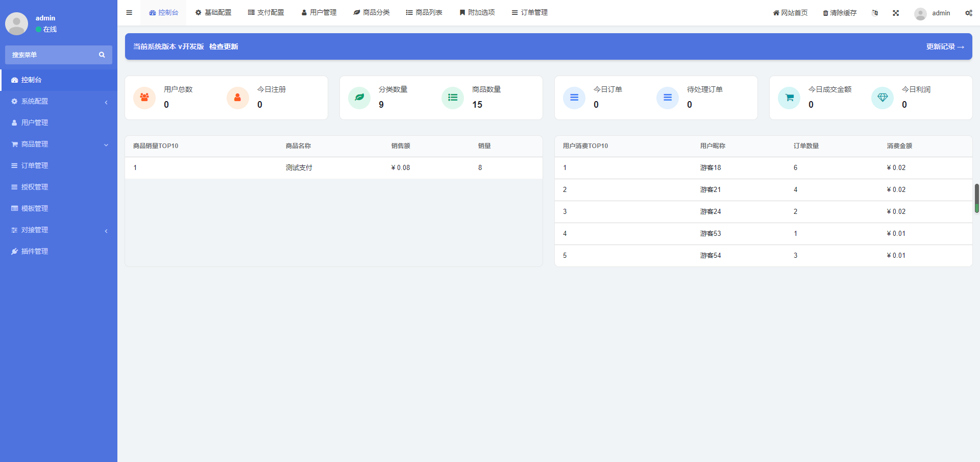Click the search magnifier icon in sidebar
This screenshot has width=980, height=462.
[x=102, y=55]
